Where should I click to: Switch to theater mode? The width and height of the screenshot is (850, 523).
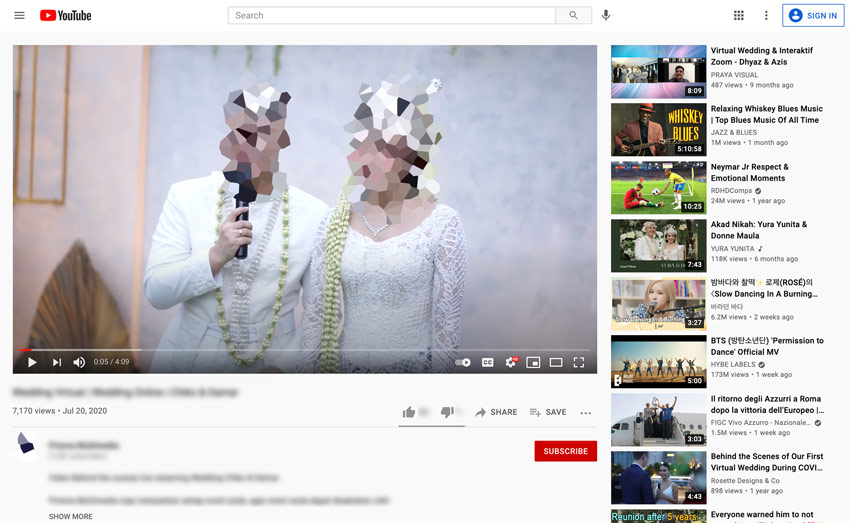pos(556,362)
